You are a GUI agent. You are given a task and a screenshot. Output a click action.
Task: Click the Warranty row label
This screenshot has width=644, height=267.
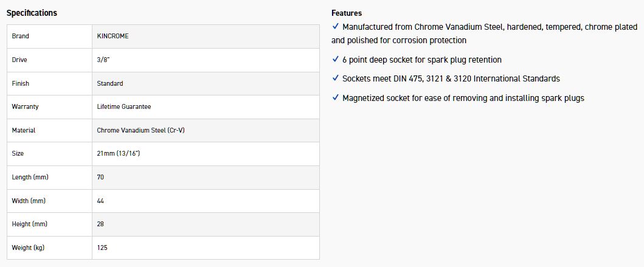coord(25,107)
